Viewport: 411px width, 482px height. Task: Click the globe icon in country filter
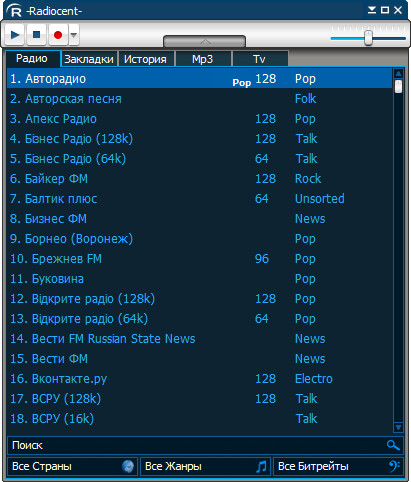click(x=128, y=466)
